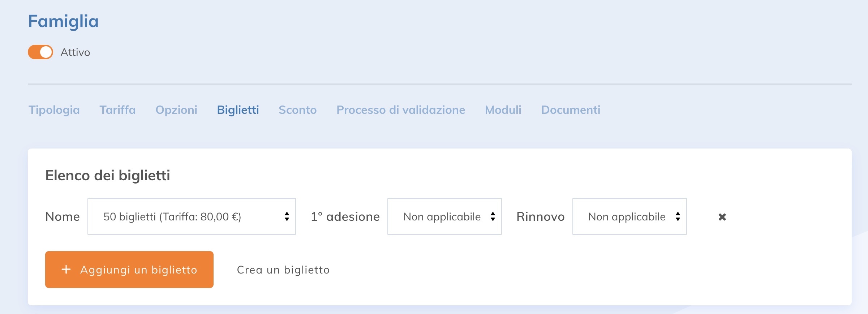Switch to the Tipologia tab
The height and width of the screenshot is (314, 868).
click(x=54, y=110)
